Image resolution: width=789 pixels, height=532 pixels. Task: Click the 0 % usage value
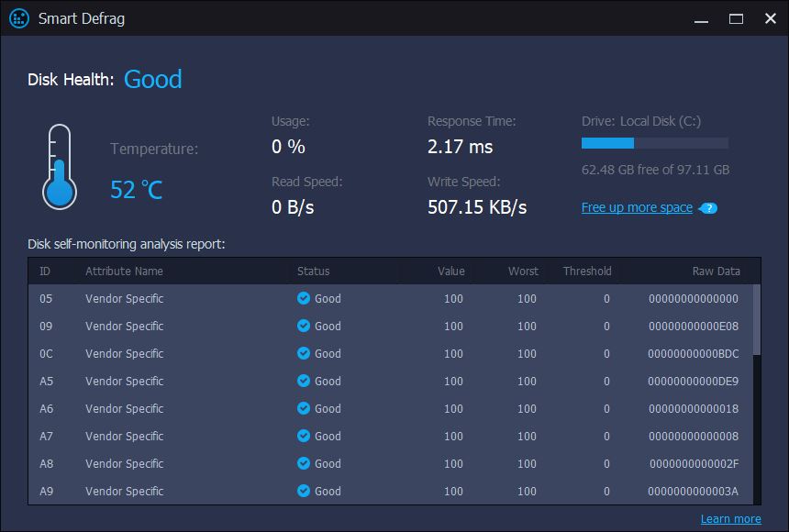pyautogui.click(x=288, y=147)
